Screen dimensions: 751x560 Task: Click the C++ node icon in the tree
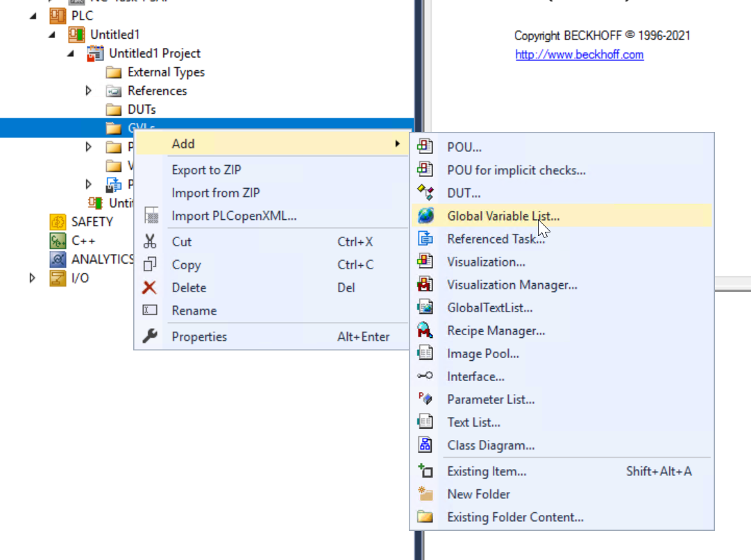(58, 241)
